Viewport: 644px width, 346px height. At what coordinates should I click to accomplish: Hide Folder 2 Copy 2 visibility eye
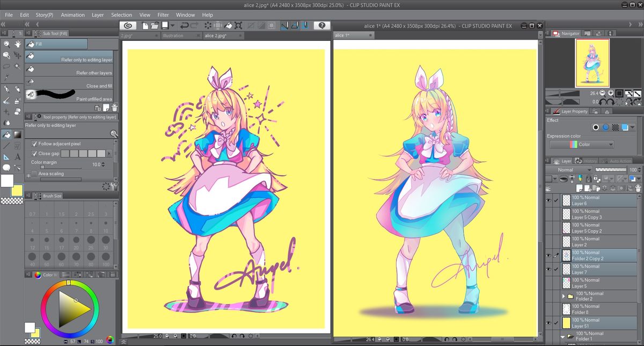click(x=548, y=256)
